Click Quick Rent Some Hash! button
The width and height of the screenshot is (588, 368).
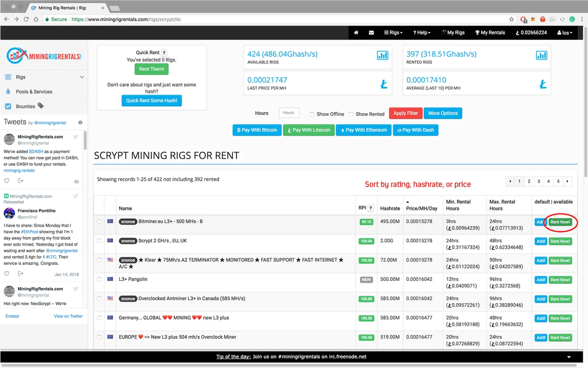(x=152, y=100)
